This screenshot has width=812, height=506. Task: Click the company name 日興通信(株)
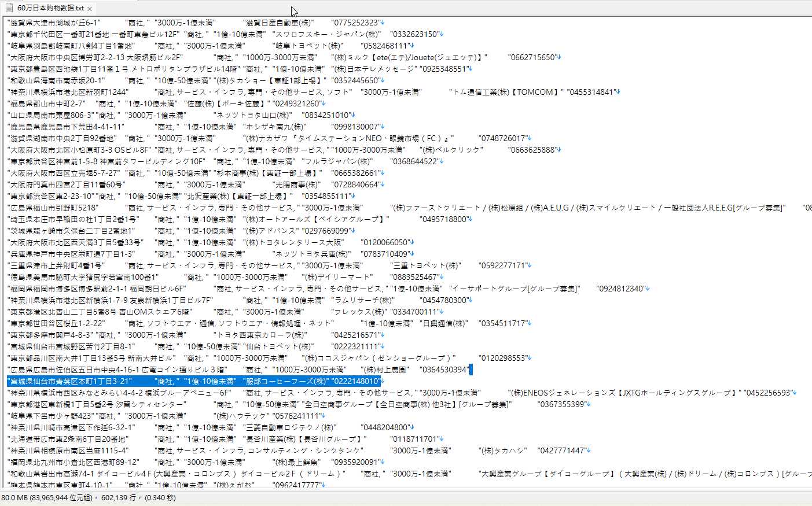point(444,323)
